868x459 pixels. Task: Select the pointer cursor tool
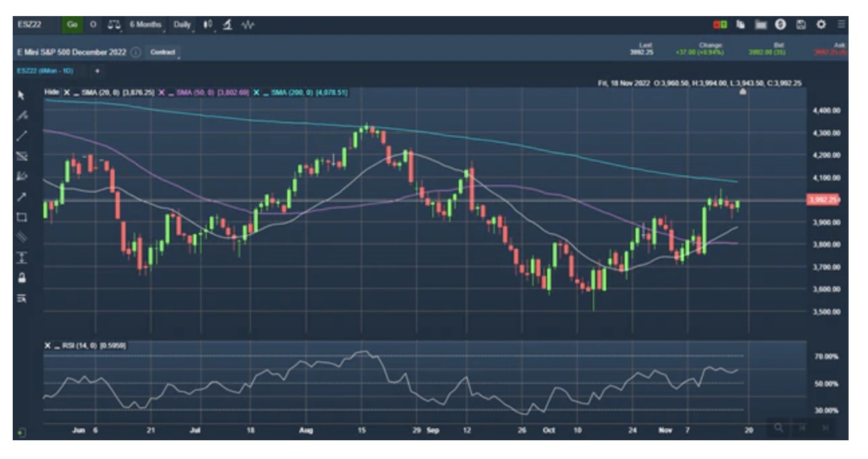click(21, 95)
